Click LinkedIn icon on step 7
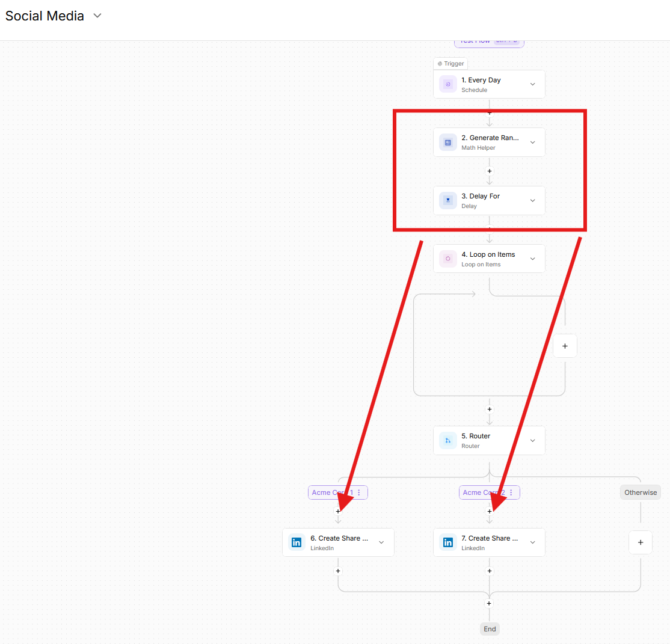The width and height of the screenshot is (670, 644). click(x=447, y=542)
